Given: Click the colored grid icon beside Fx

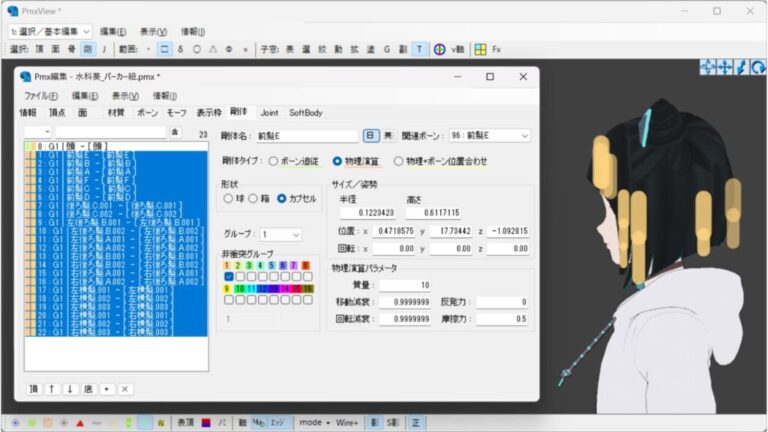Looking at the screenshot, I should pyautogui.click(x=480, y=49).
